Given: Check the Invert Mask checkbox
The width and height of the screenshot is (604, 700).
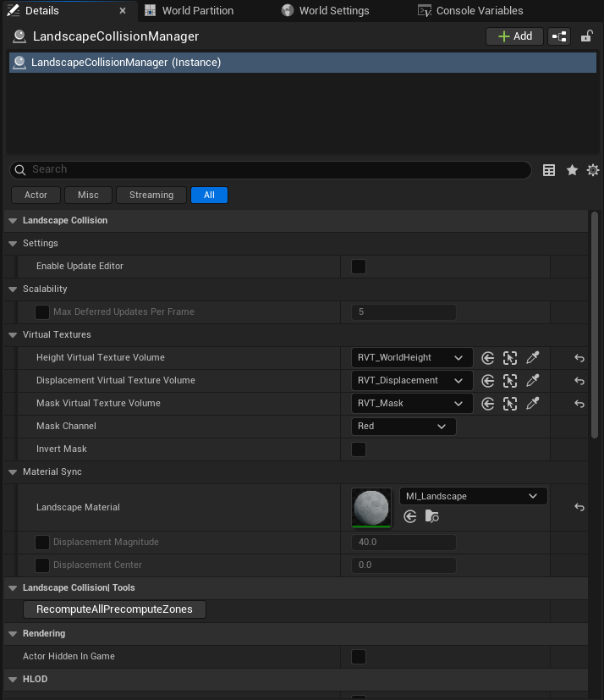Looking at the screenshot, I should (x=359, y=449).
